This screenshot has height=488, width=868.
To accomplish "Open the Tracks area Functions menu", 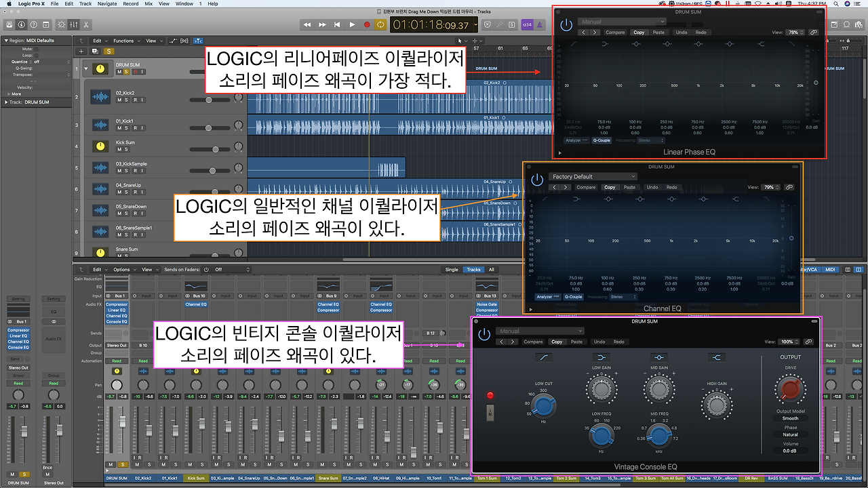I will coord(125,41).
